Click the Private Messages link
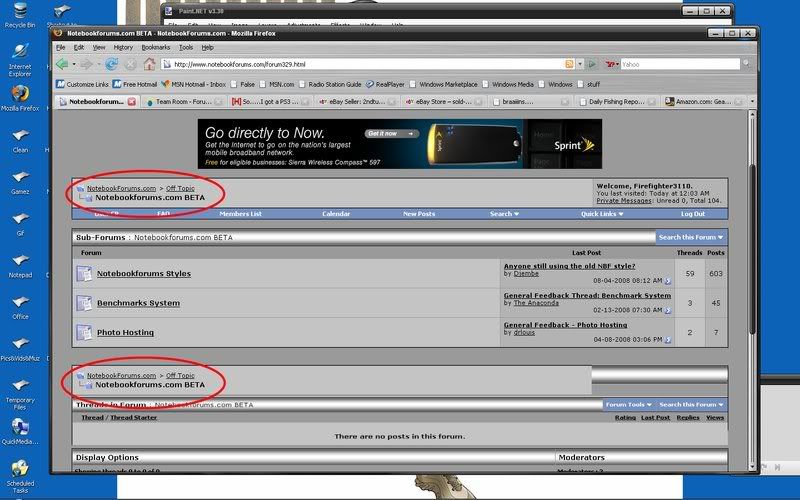Viewport: 800px width, 500px height. pos(624,201)
